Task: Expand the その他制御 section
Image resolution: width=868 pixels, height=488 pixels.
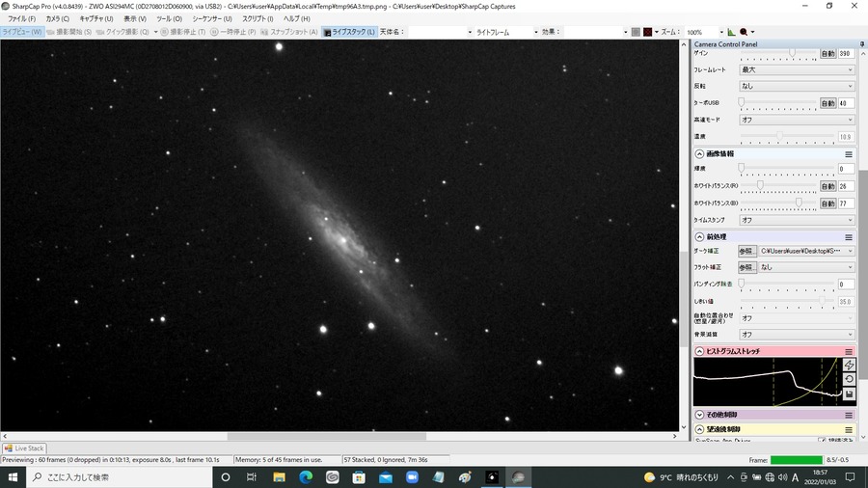Action: tap(699, 415)
